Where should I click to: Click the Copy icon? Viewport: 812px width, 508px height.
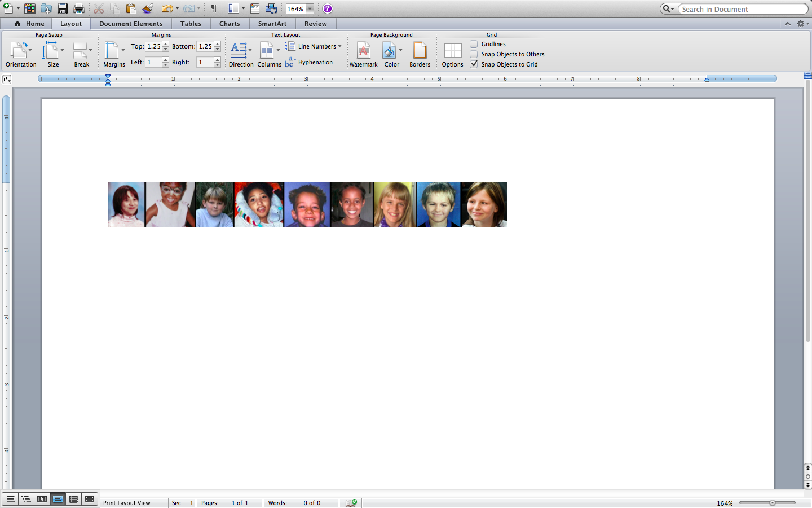115,8
